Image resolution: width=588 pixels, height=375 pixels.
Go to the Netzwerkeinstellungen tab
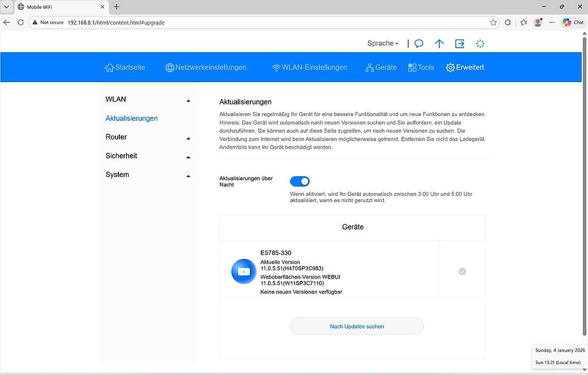(x=206, y=68)
